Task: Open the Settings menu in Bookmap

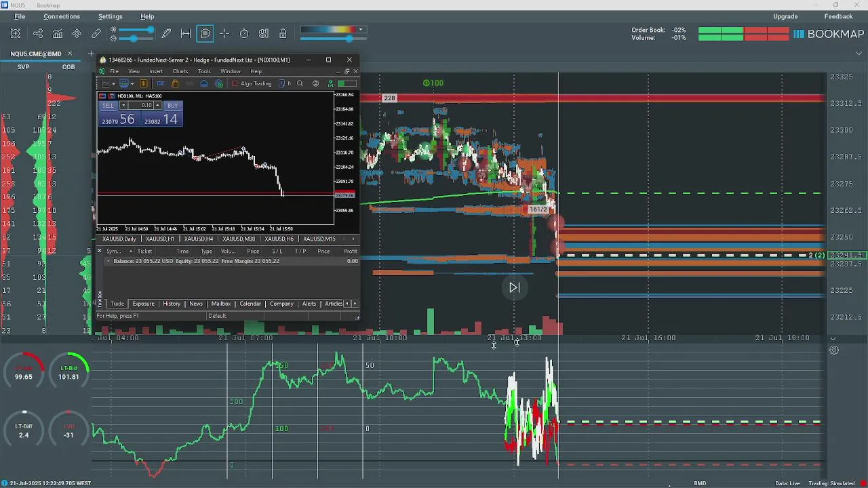Action: coord(111,16)
